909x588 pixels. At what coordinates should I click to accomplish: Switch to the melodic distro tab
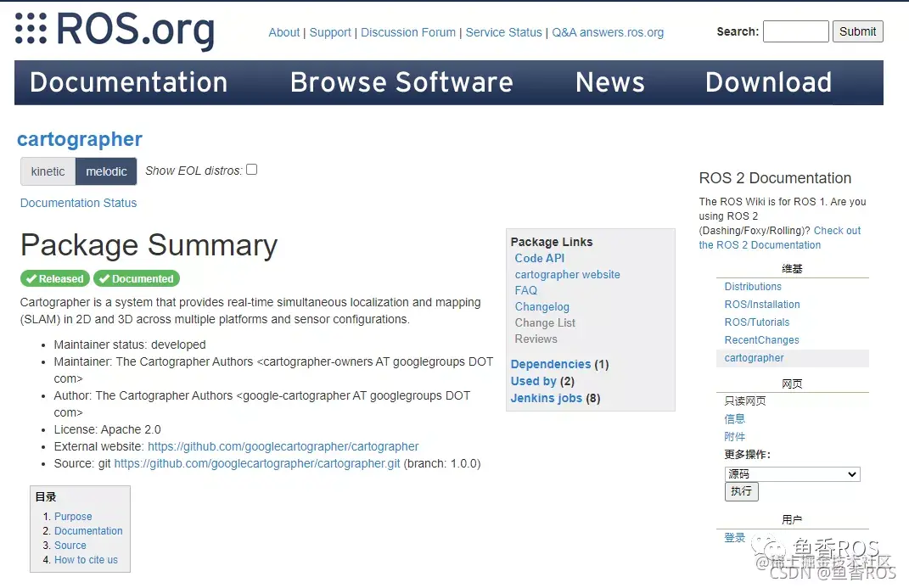point(106,171)
